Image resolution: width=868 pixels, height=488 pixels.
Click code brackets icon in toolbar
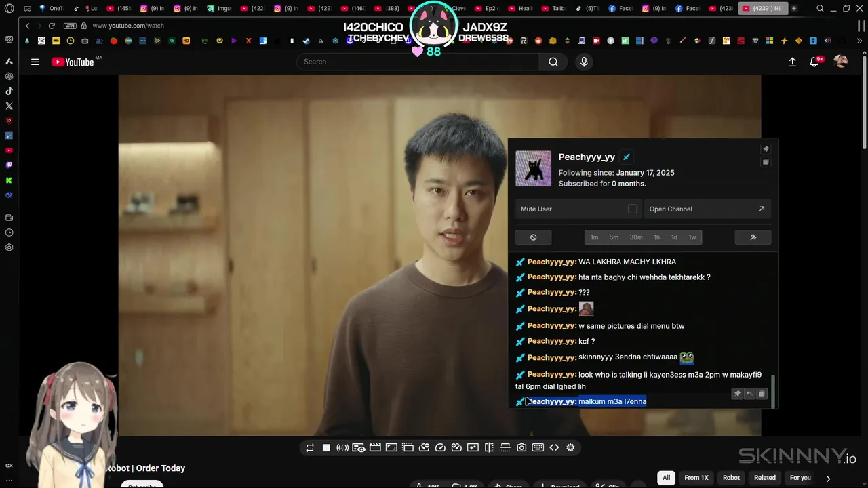click(554, 447)
